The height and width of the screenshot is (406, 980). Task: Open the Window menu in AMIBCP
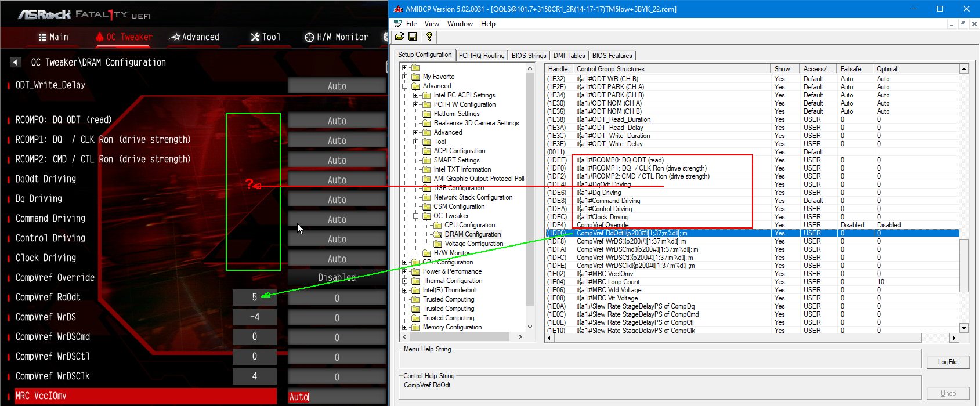460,24
